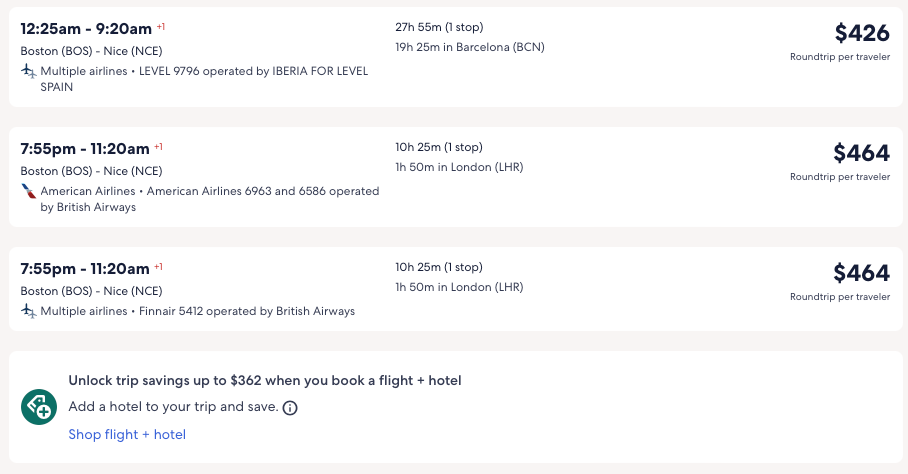Click the green hotel savings tag icon

point(38,407)
